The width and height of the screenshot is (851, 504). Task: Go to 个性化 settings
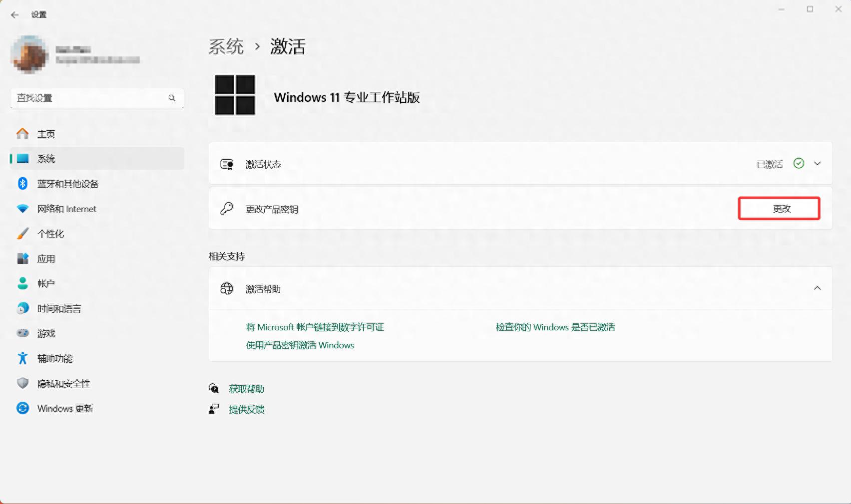97,234
